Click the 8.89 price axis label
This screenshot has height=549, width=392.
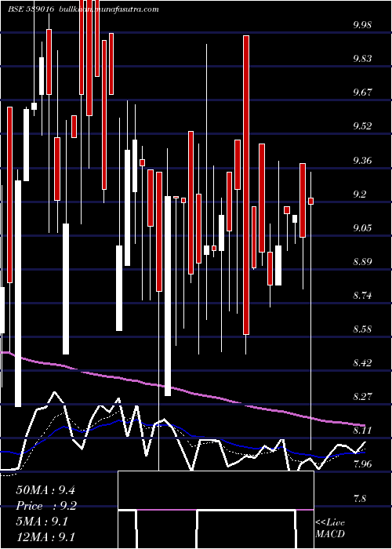(362, 262)
